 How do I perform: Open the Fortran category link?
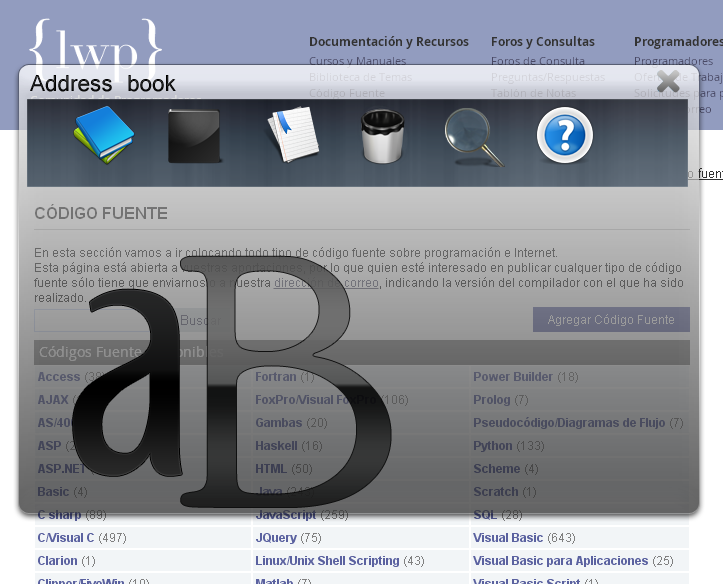click(275, 377)
